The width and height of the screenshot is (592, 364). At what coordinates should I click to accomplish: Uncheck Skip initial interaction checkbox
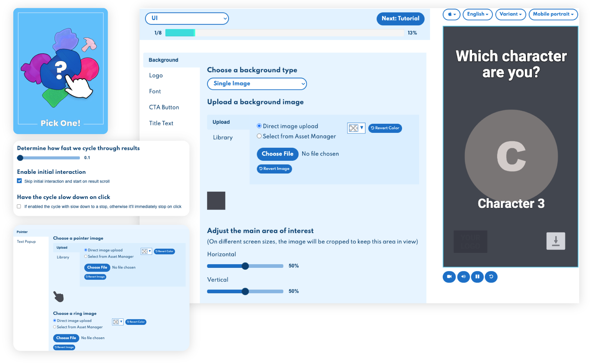(x=19, y=181)
